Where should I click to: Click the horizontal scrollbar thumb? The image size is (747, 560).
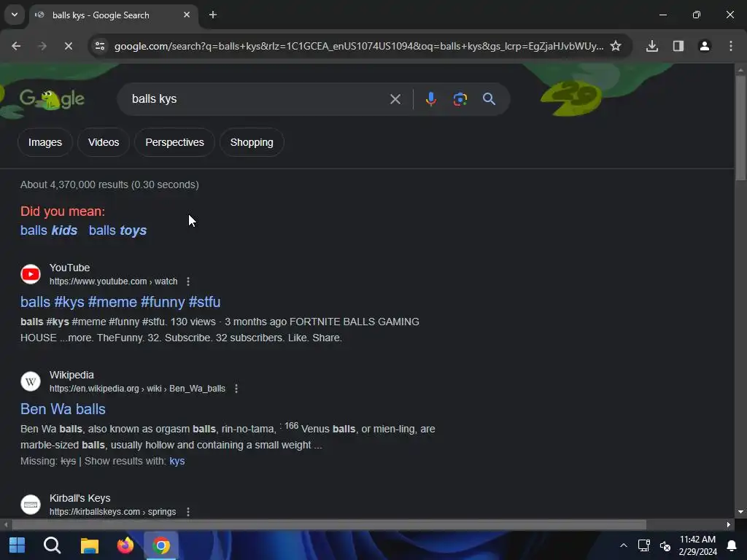(x=329, y=525)
